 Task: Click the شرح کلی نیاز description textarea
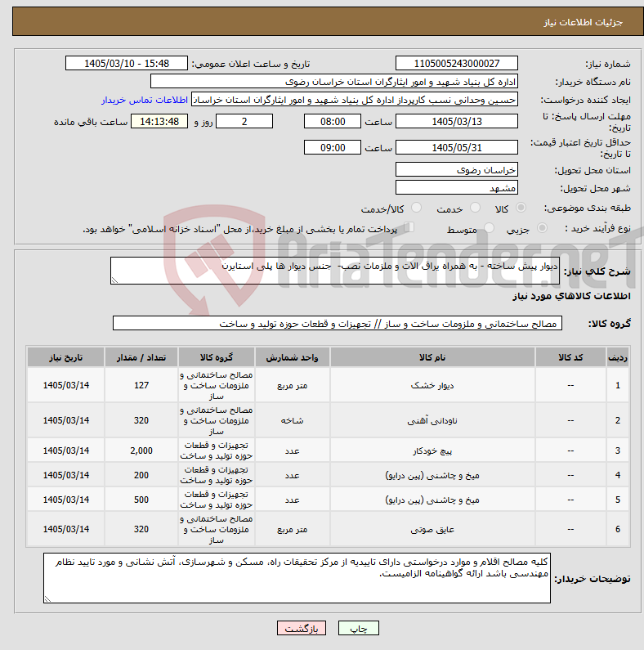click(x=335, y=271)
